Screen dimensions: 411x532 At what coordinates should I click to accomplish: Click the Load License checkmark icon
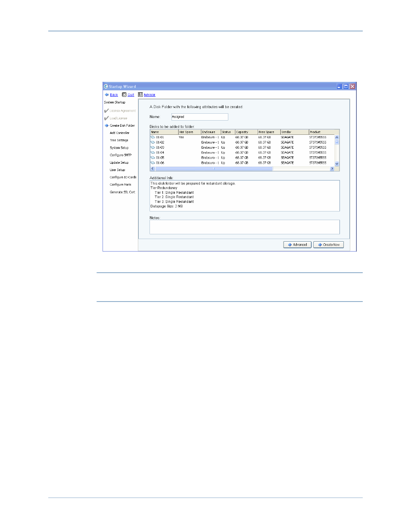(106, 118)
